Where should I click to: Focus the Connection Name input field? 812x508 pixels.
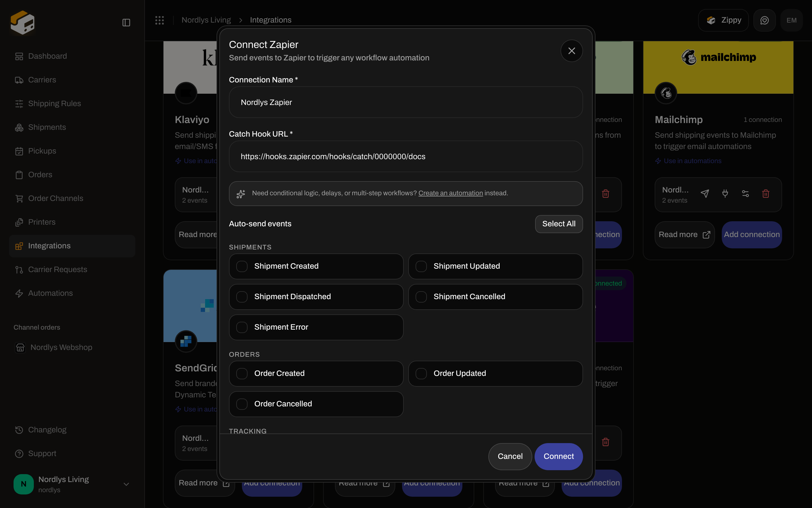(x=406, y=102)
